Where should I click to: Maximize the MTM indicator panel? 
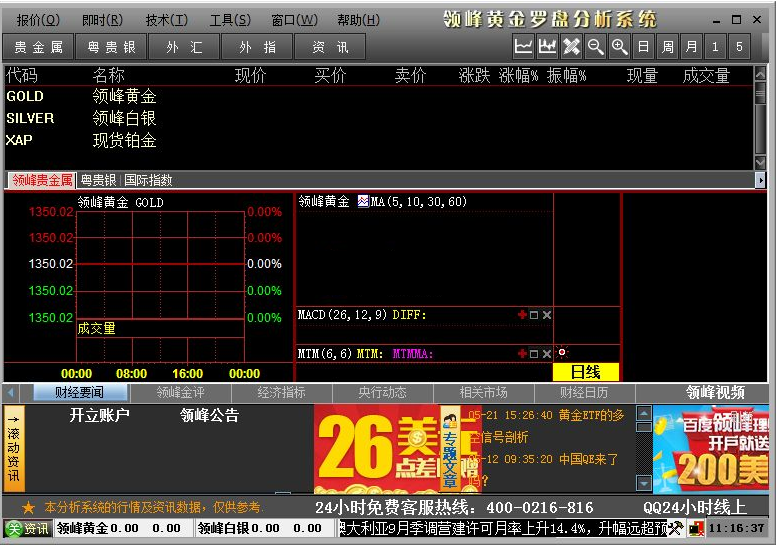pyautogui.click(x=534, y=353)
